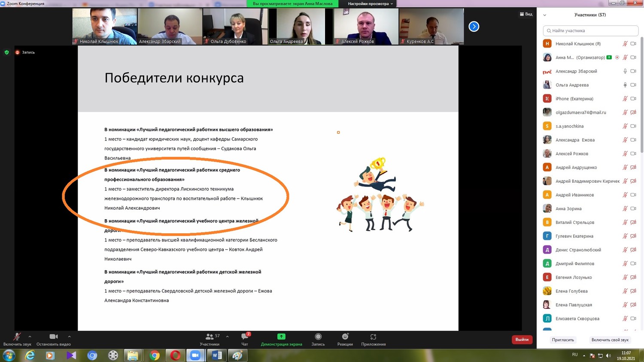The height and width of the screenshot is (362, 644).
Task: Collapse the Участники panel header chevron
Action: pyautogui.click(x=545, y=15)
